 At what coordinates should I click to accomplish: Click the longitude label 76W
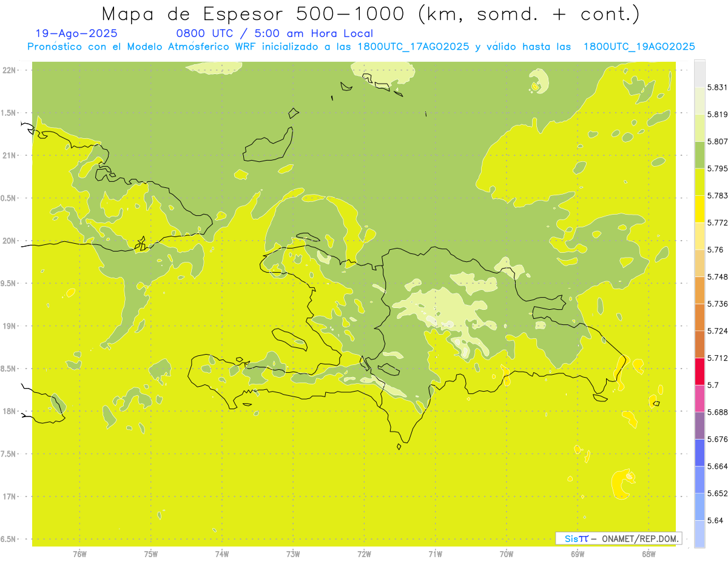click(79, 554)
